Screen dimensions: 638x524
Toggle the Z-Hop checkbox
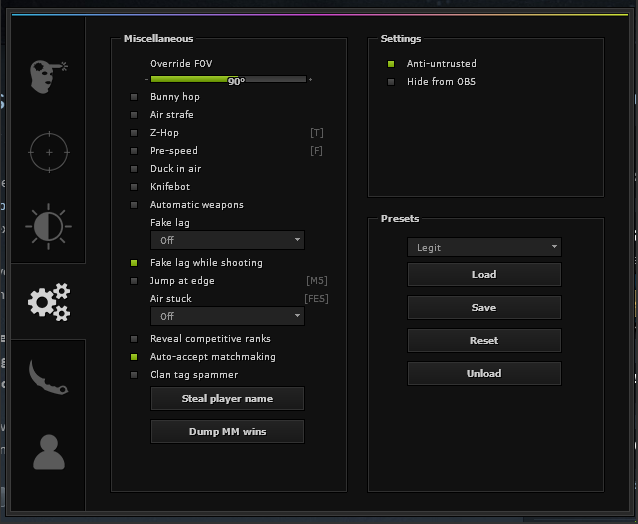tap(134, 133)
